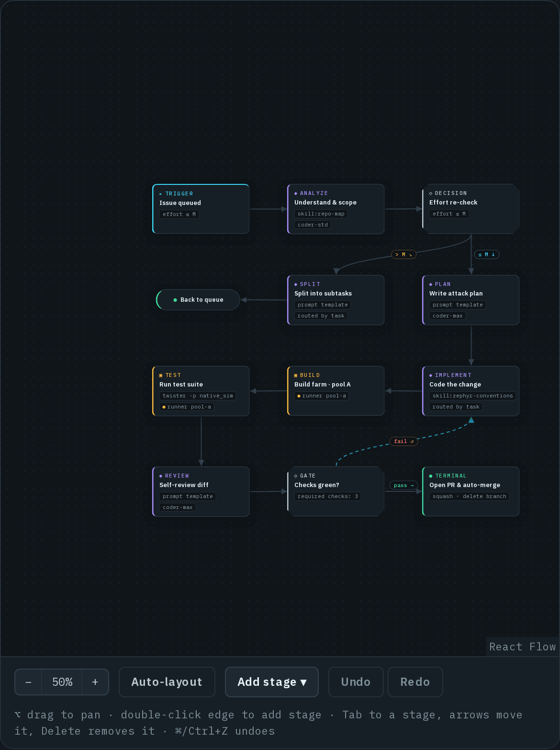
Task: Click 'runner pool-a' chip in Build node
Action: click(322, 396)
